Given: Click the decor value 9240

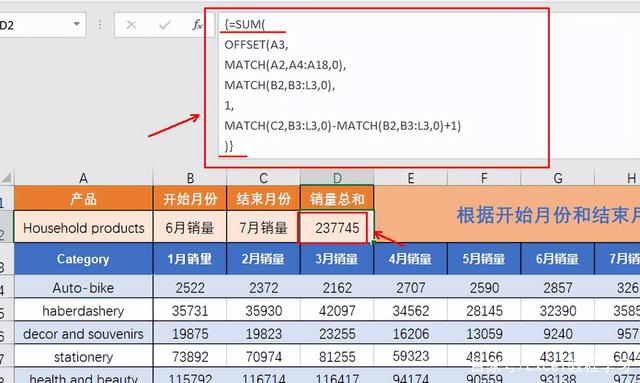Looking at the screenshot, I should click(x=558, y=334).
